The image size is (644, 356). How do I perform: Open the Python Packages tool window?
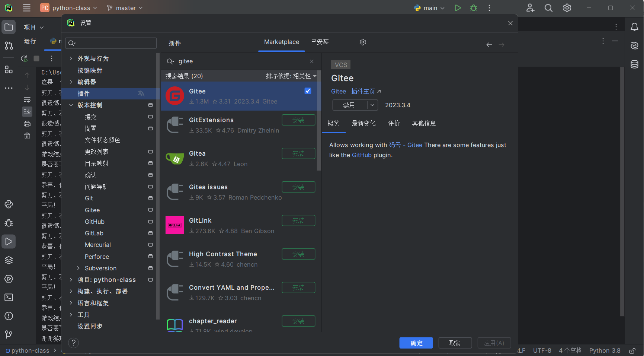[9, 204]
